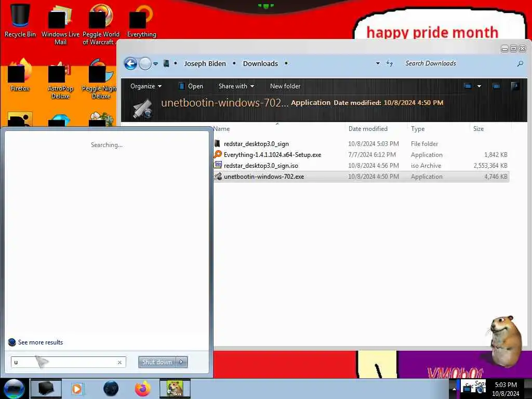Image resolution: width=532 pixels, height=399 pixels.
Task: Select Everything-1.4.1.1024.x64-Setup.exe file
Action: [272, 155]
